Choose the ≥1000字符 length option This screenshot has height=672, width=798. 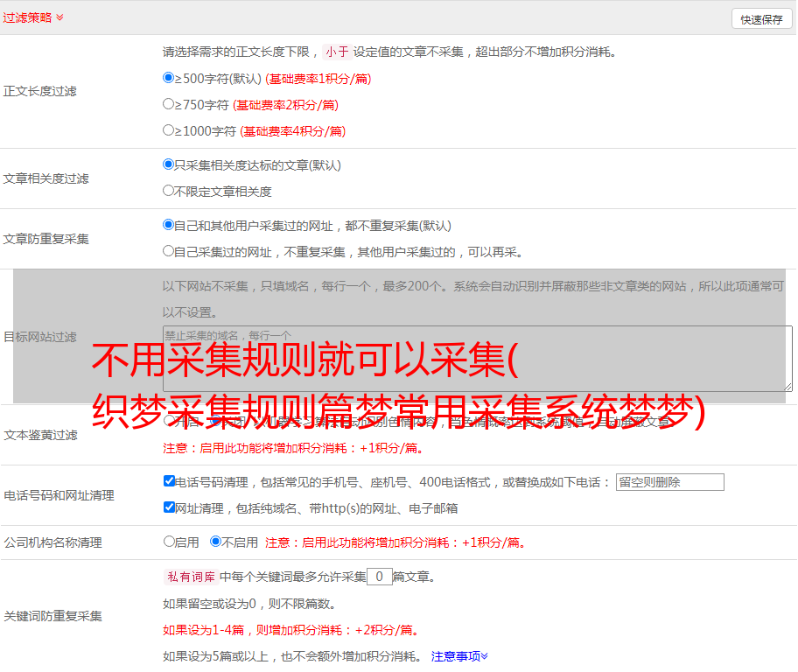click(169, 130)
